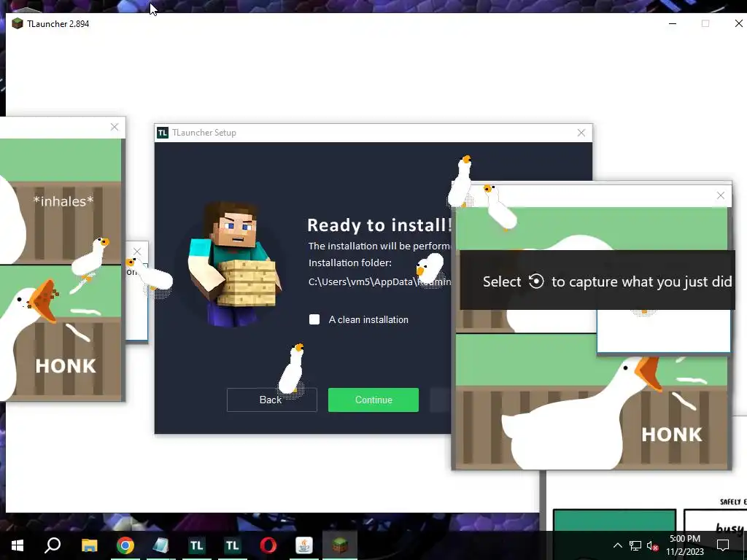
Task: Click the TL logo in Setup title bar
Action: pos(163,133)
